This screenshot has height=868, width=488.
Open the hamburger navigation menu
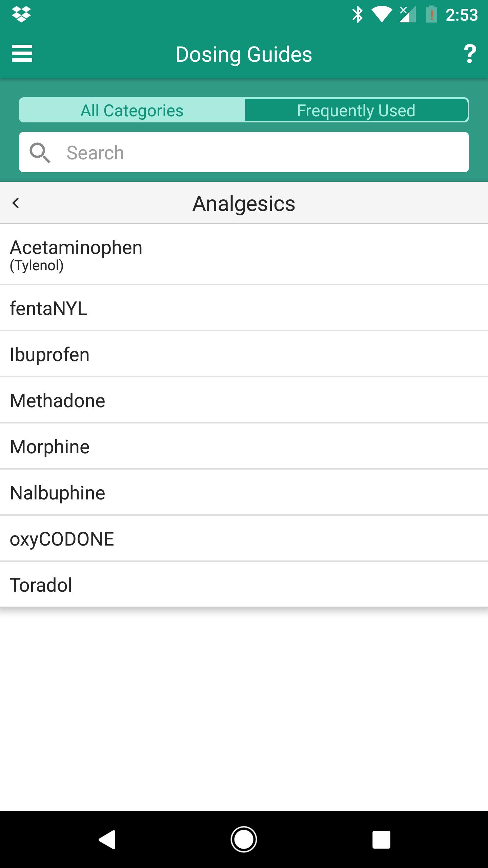(22, 54)
